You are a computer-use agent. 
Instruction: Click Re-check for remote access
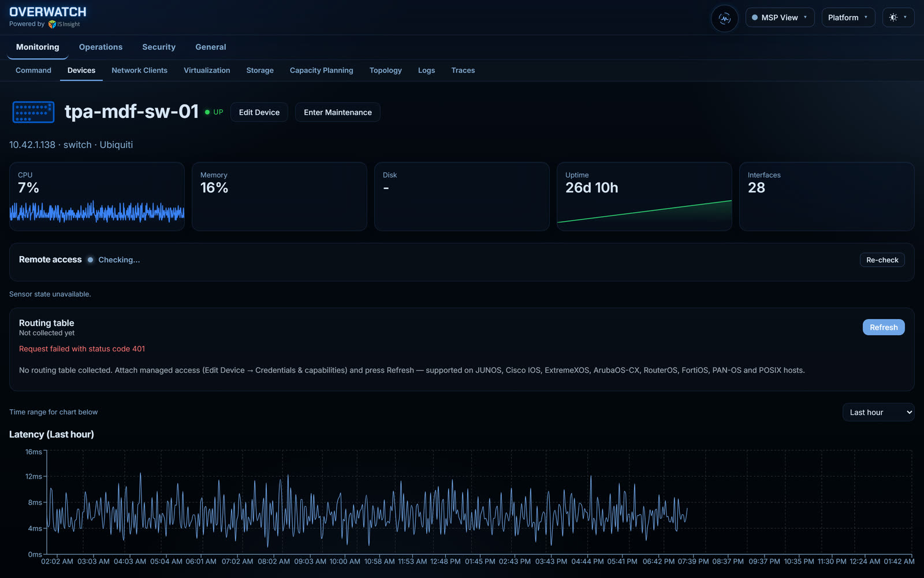click(882, 260)
